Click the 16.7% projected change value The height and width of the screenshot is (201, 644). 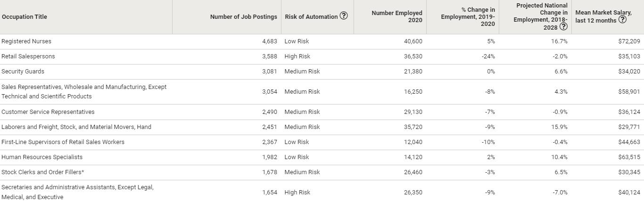(559, 41)
